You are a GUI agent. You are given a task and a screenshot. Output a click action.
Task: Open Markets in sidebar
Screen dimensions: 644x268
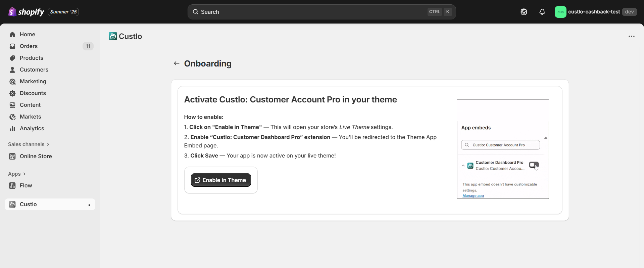point(50,117)
